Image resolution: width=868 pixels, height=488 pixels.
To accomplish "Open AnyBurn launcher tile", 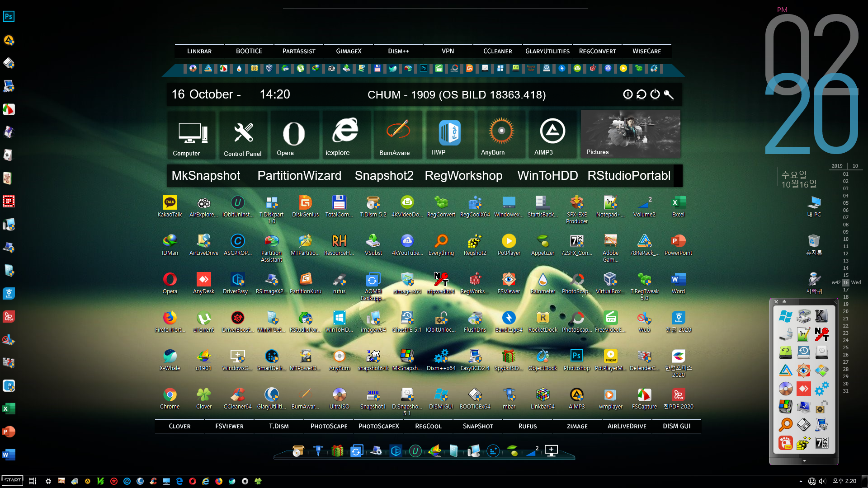I will [501, 136].
